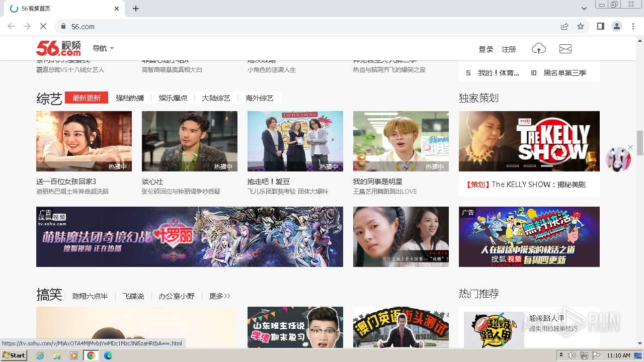Click the 登录 login link
This screenshot has height=362, width=644.
coord(486,49)
